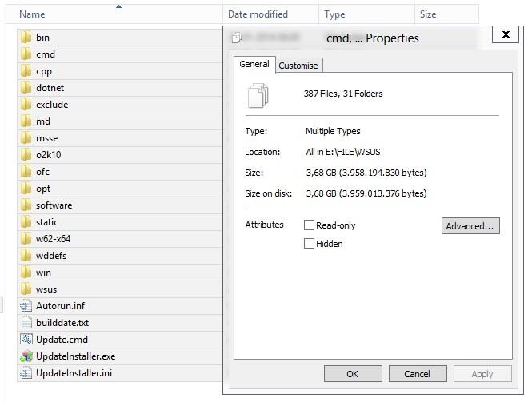Select the wddefs folder icon
This screenshot has width=532, height=402.
coord(26,256)
